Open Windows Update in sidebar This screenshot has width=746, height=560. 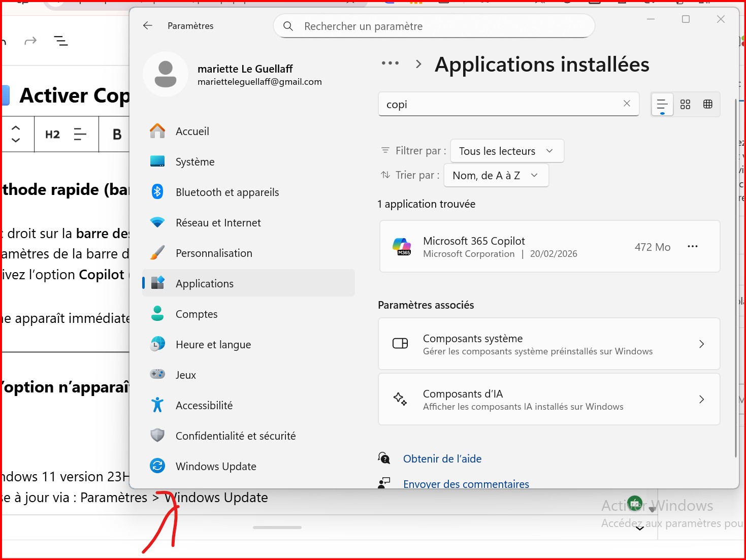(x=216, y=467)
